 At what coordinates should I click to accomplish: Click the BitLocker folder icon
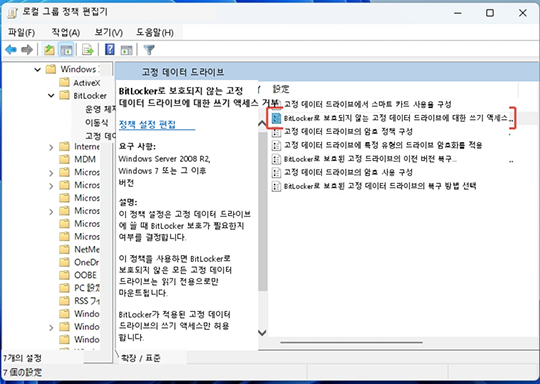(x=64, y=95)
